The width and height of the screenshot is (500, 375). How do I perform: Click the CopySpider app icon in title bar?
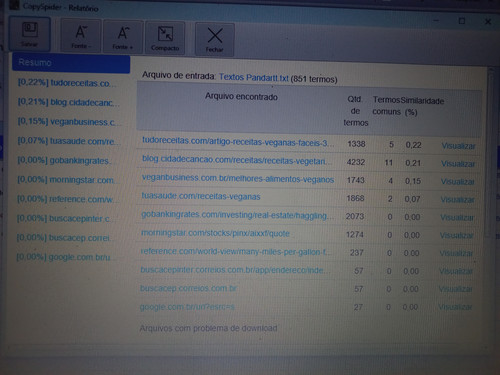point(14,5)
